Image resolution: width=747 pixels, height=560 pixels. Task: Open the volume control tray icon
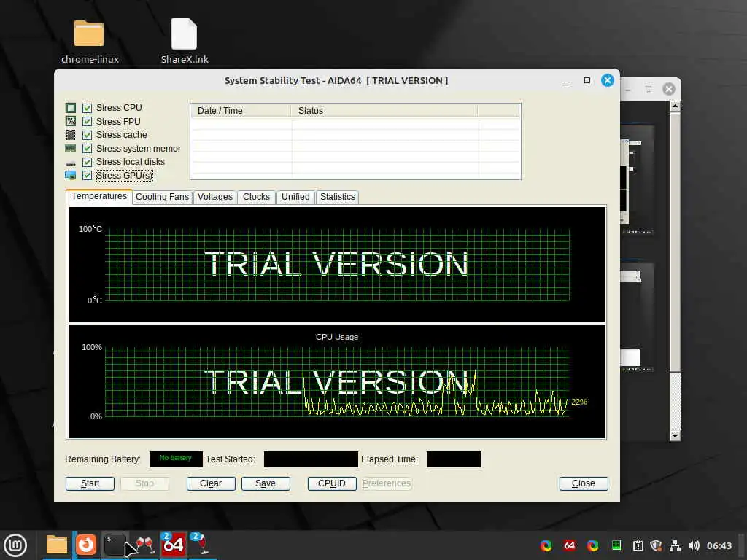[x=694, y=545]
